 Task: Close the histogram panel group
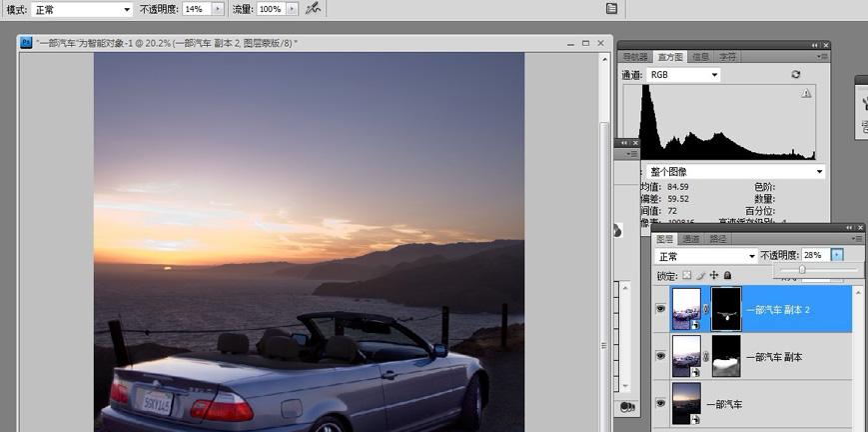825,45
